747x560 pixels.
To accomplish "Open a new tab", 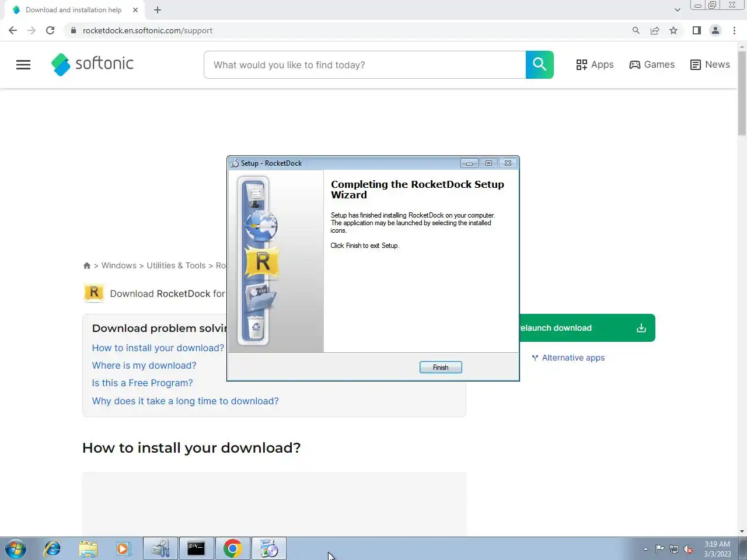I will [158, 10].
